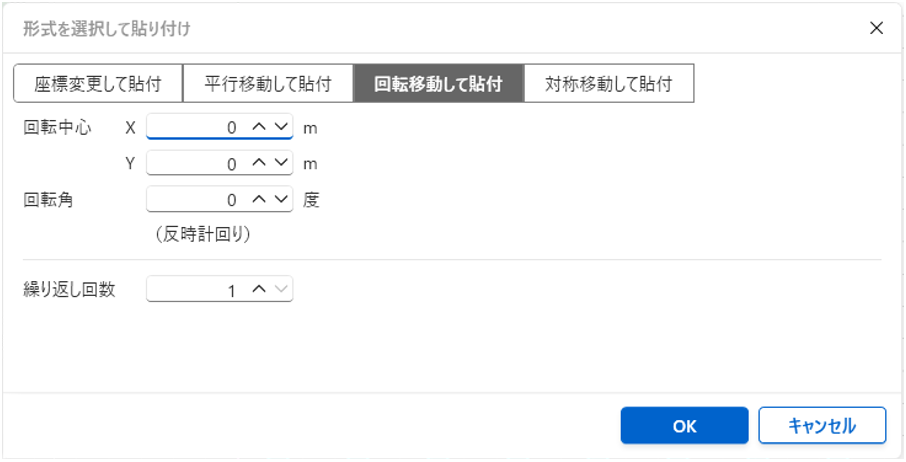Viewport: 906px width, 462px height.
Task: Select the 平行移動して貼付 tab
Action: coord(268,84)
